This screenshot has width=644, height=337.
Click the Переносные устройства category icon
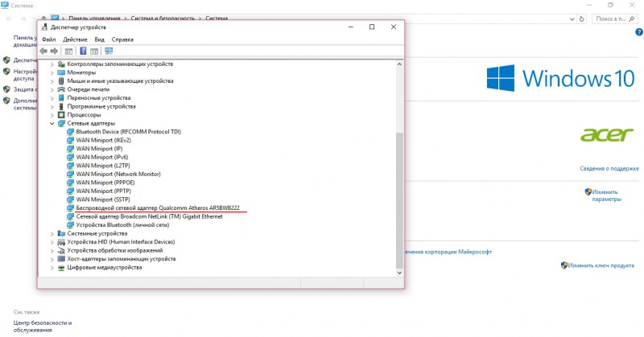(x=61, y=98)
